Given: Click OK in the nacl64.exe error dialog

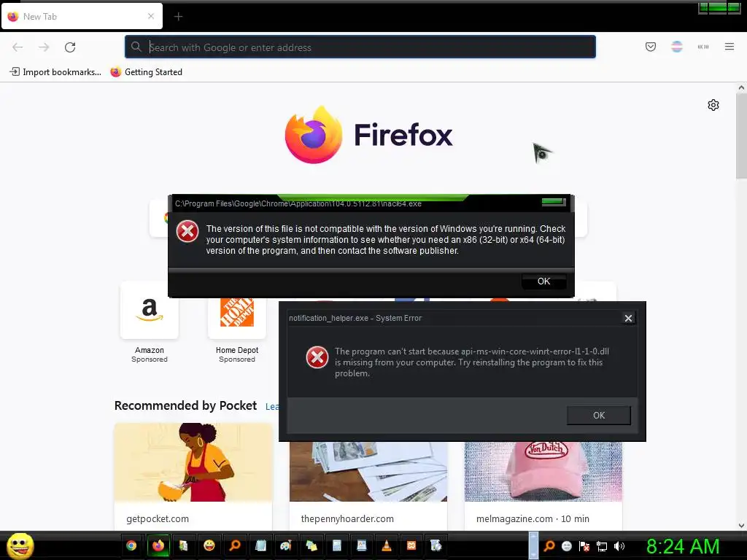Looking at the screenshot, I should click(x=543, y=281).
